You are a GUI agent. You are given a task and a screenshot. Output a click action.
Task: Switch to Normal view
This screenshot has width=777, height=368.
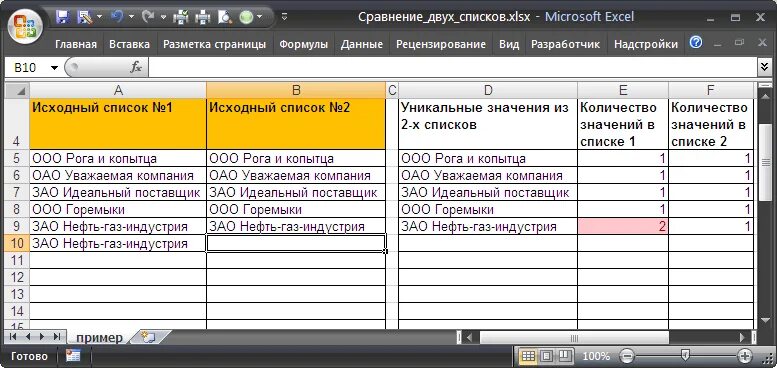pos(529,356)
